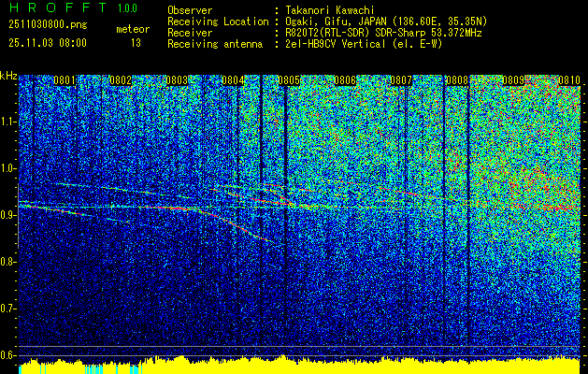Viewport: 588px width, 374px height.
Task: Click the 0810 time marker
Action: tap(569, 80)
